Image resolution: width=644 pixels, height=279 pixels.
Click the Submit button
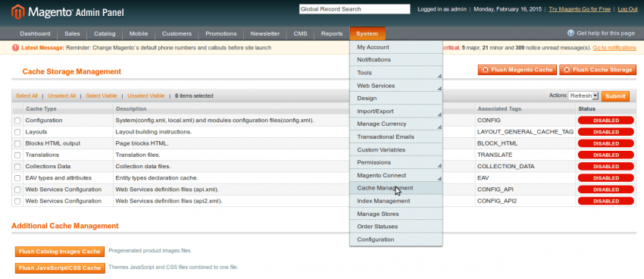tap(615, 96)
